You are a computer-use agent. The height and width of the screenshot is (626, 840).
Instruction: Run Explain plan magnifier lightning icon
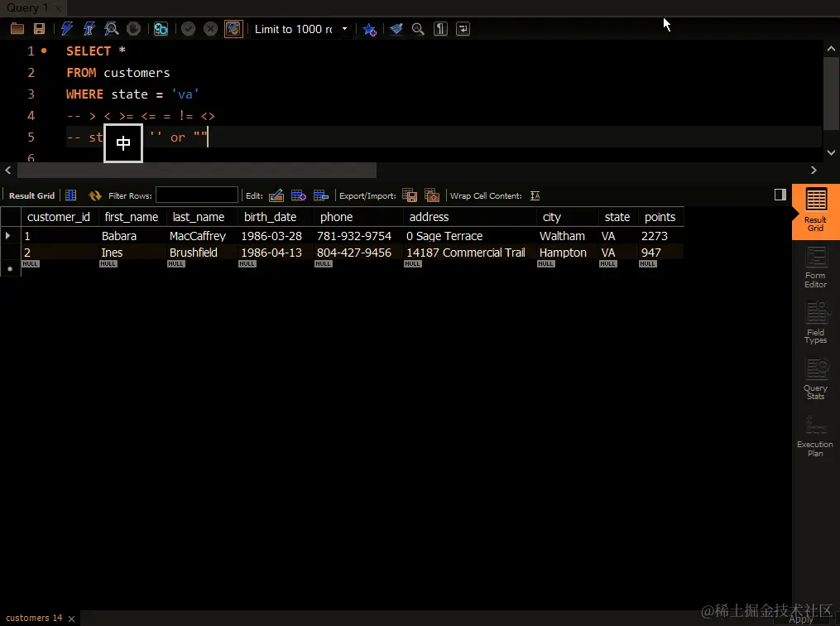(112, 29)
